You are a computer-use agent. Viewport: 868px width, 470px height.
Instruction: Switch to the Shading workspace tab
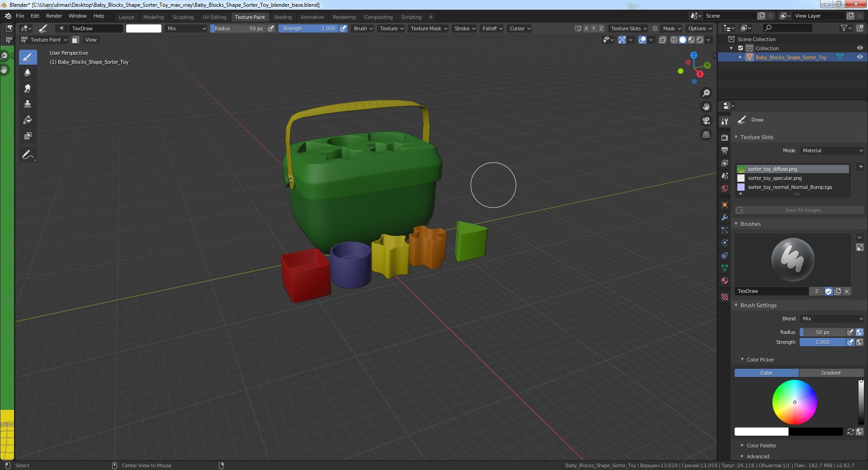(283, 17)
